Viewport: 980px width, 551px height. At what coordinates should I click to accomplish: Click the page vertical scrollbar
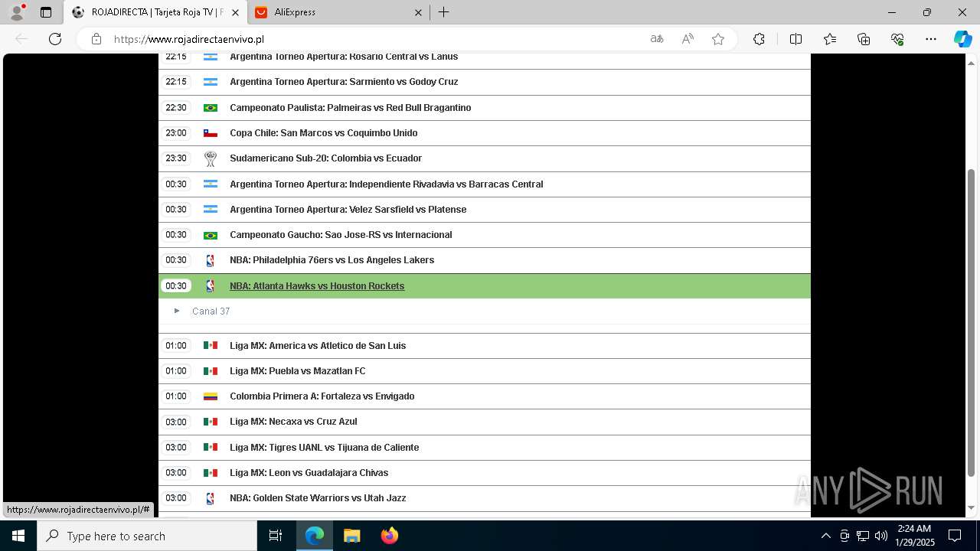pyautogui.click(x=972, y=321)
